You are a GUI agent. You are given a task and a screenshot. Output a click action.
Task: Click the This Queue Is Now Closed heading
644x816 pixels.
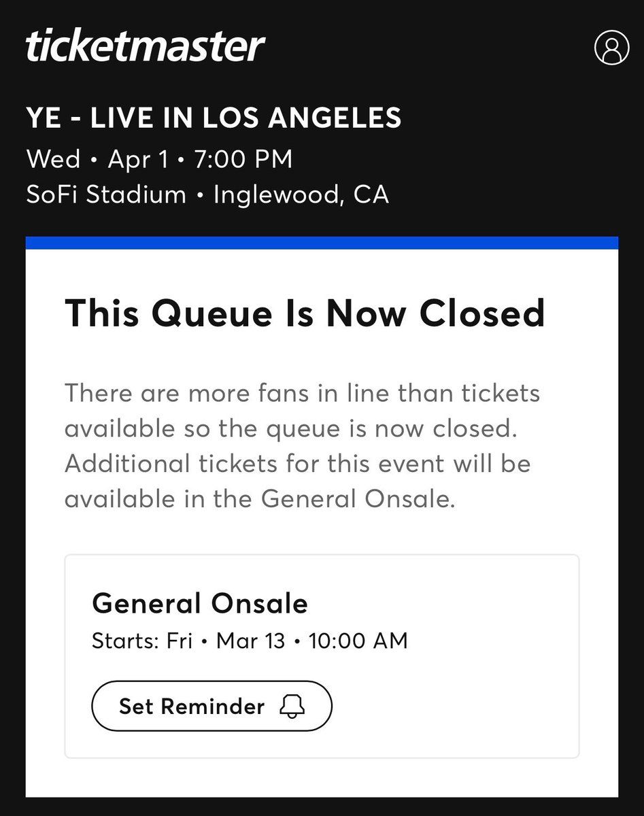click(305, 314)
